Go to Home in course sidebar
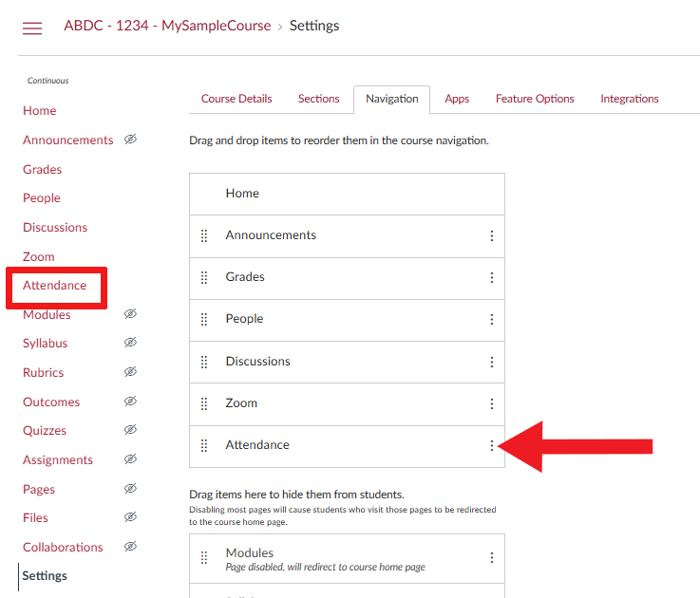 pyautogui.click(x=40, y=111)
